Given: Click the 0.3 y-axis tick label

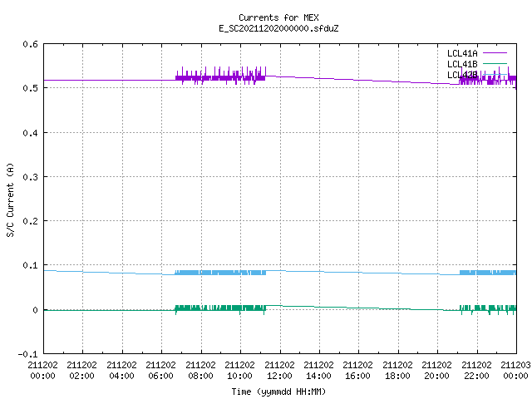Looking at the screenshot, I should click(30, 177).
